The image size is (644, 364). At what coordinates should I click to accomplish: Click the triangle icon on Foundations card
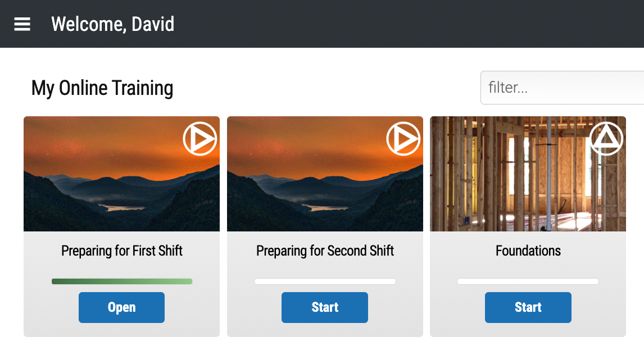point(606,139)
